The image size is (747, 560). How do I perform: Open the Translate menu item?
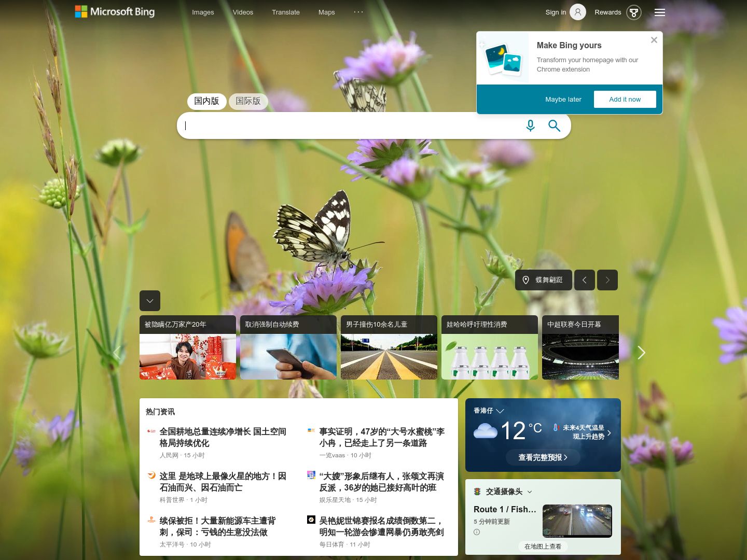point(285,12)
